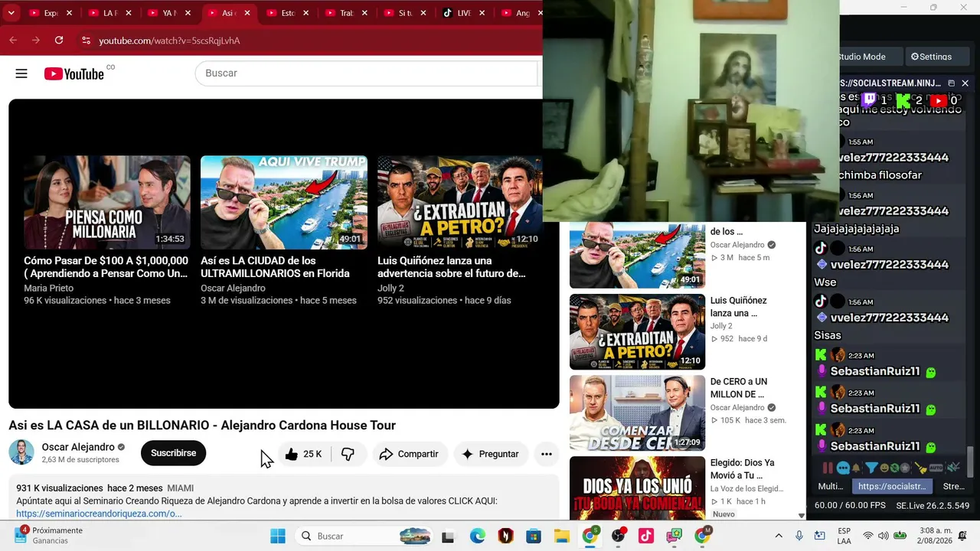
Task: Click the blue chat bubble icon in Social Stream
Action: 843,468
